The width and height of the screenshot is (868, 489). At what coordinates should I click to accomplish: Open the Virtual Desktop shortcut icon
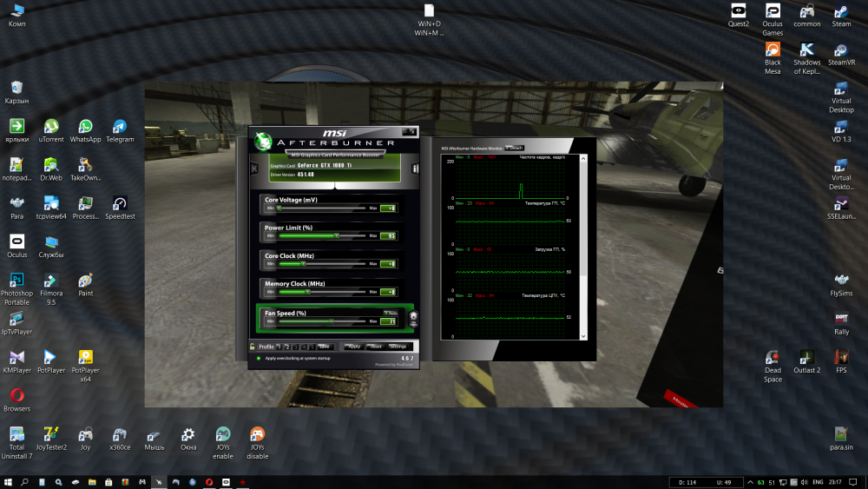[841, 96]
